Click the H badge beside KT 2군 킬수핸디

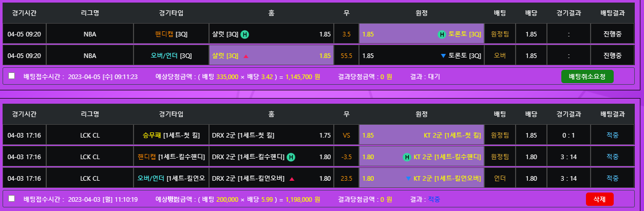[407, 157]
